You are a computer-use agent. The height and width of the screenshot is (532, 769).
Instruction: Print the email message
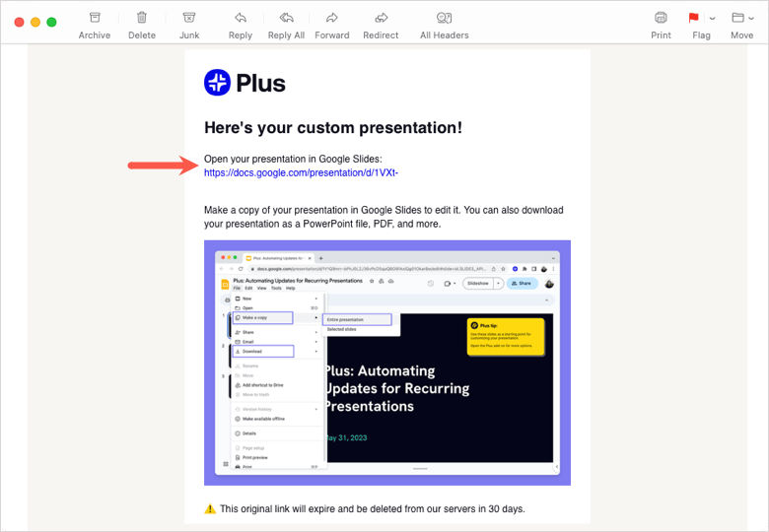661,26
